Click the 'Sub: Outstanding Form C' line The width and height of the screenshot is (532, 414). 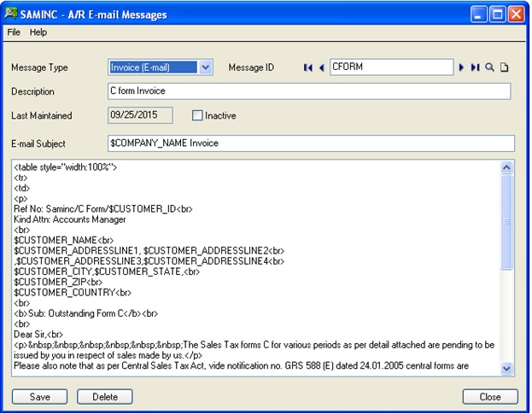click(x=85, y=313)
